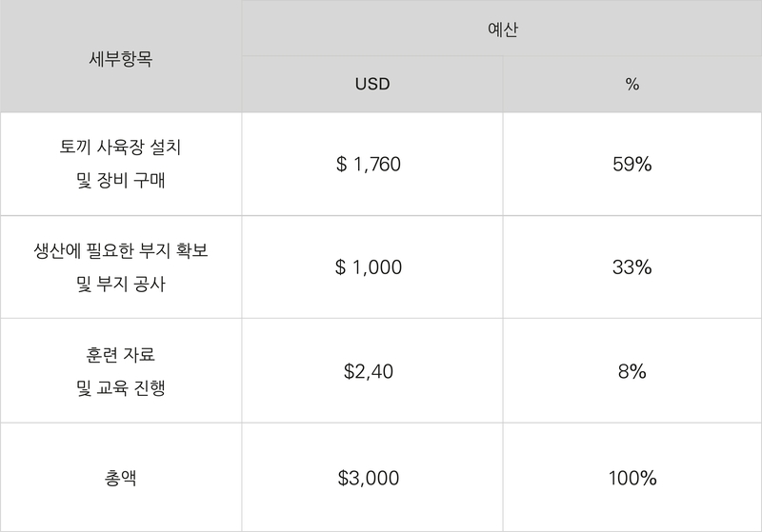
Task: Select the 예산 header cell
Action: point(502,28)
